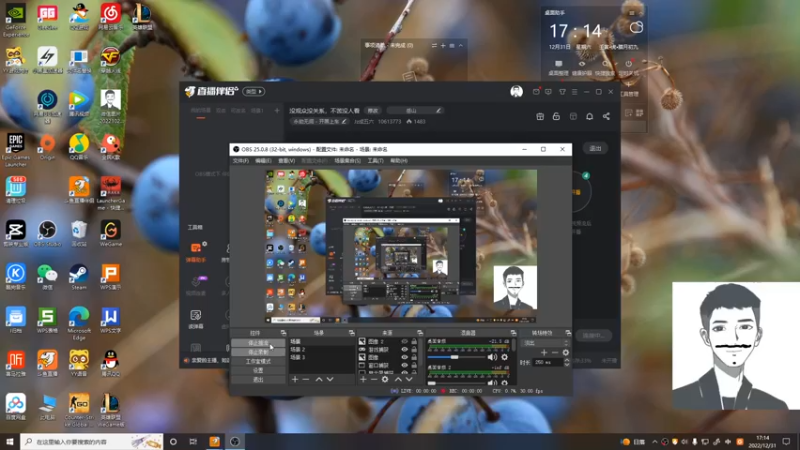800x450 pixels.
Task: Open transition properties gear in Scene Transitions
Action: coord(565,353)
